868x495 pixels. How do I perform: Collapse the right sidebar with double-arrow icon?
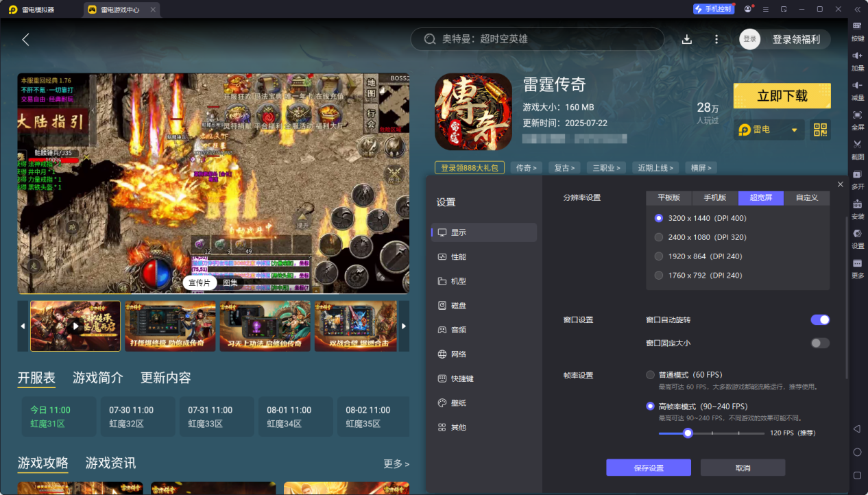click(x=857, y=9)
